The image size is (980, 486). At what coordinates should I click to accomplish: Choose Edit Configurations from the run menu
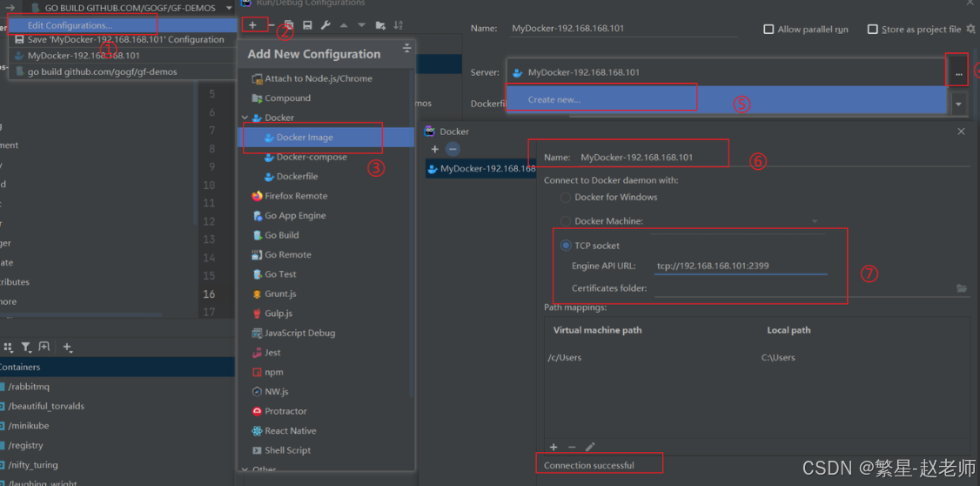(x=70, y=25)
